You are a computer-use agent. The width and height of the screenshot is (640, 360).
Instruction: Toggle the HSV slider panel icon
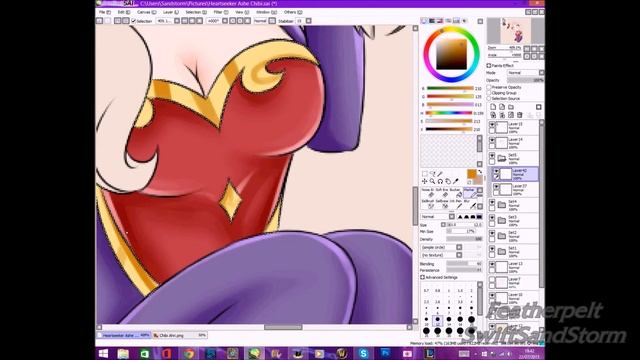coord(440,21)
